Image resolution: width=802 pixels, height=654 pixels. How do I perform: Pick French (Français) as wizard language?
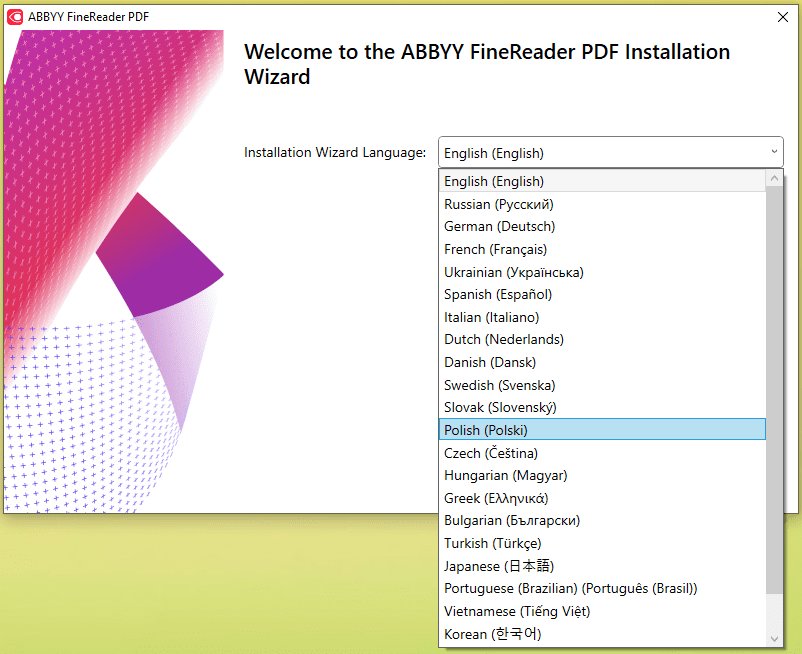(x=602, y=249)
